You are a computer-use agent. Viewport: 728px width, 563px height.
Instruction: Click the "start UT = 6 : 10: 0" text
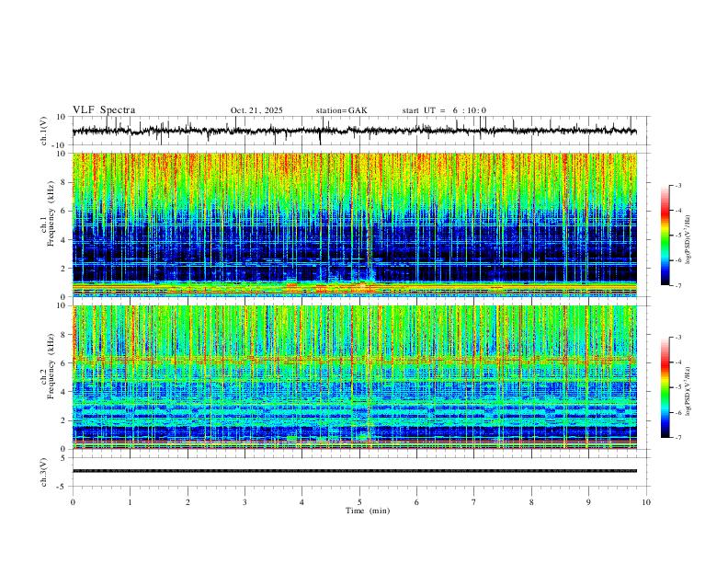(x=444, y=110)
